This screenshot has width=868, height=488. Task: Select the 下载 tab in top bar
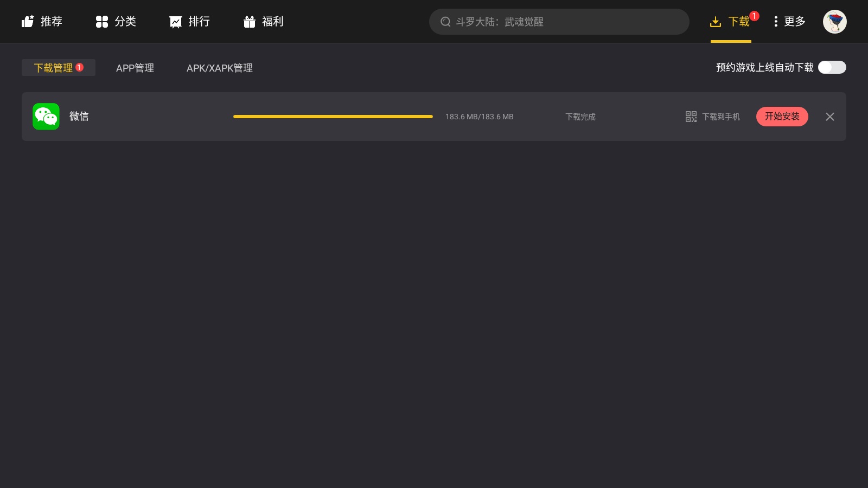[x=731, y=22]
